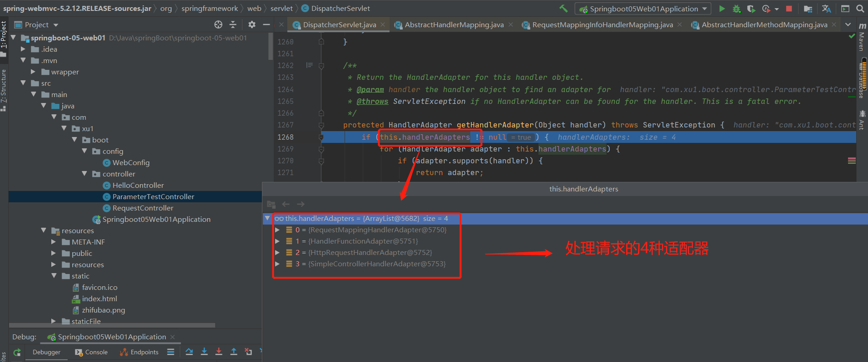Open the Project view selector dropdown

[x=36, y=24]
